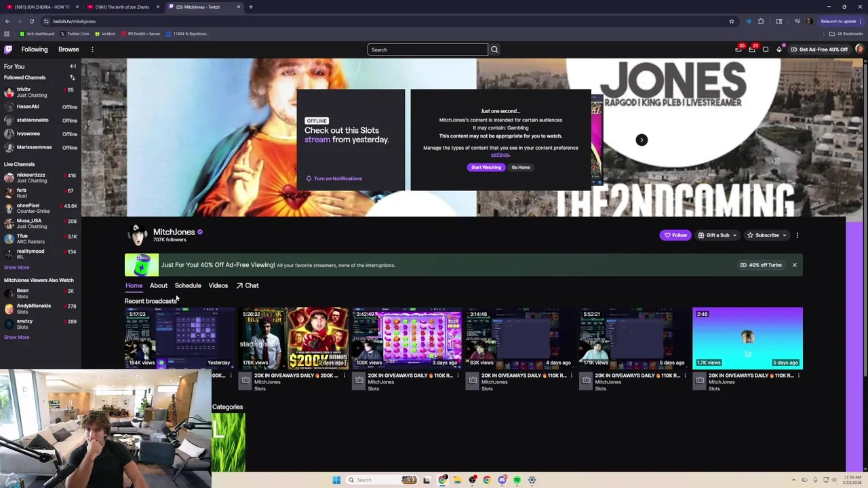This screenshot has width=868, height=488.
Task: Open the Chat pop-out tab
Action: click(x=248, y=285)
